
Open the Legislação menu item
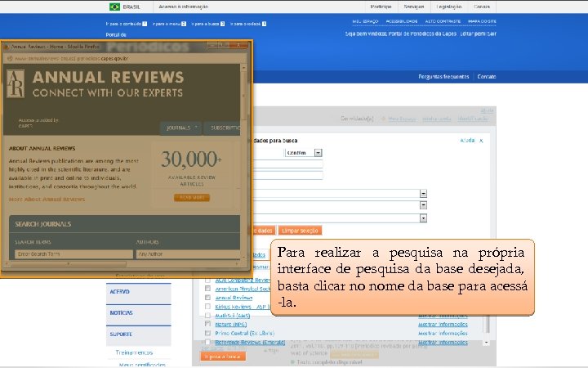click(x=449, y=7)
